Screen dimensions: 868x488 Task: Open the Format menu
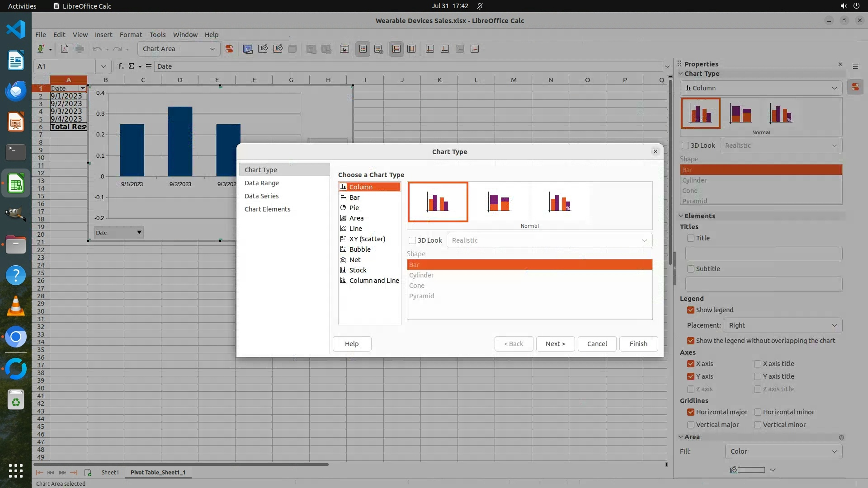131,35
